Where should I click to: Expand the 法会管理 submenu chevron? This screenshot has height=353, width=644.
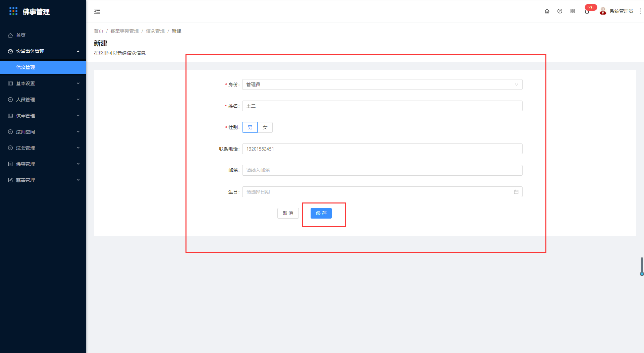[x=78, y=148]
